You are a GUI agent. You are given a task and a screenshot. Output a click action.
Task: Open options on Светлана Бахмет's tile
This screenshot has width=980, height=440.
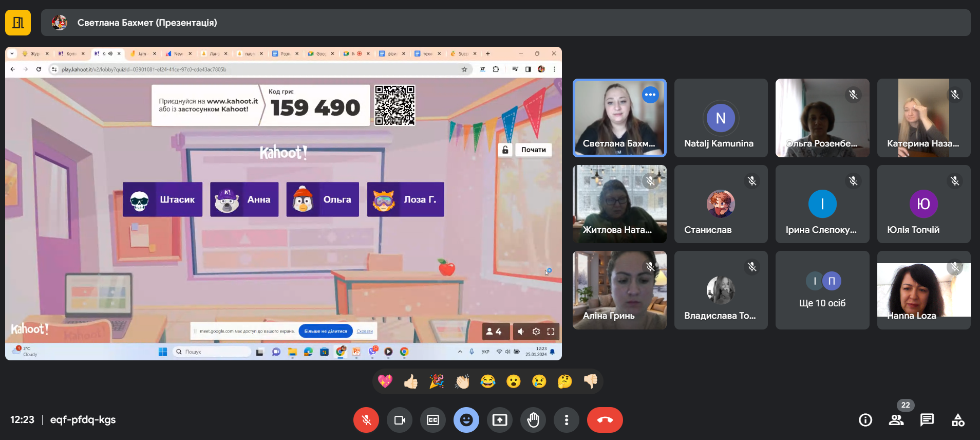[x=650, y=95]
